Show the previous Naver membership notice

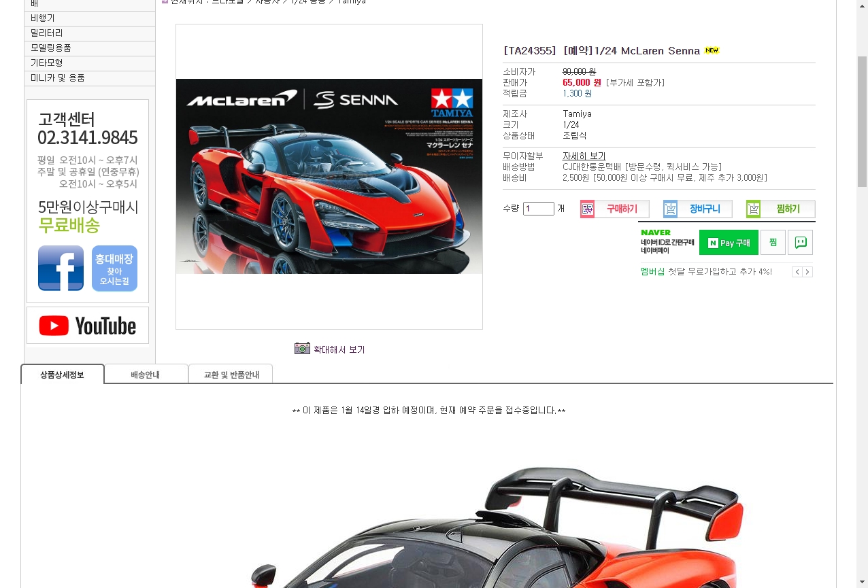pos(797,272)
